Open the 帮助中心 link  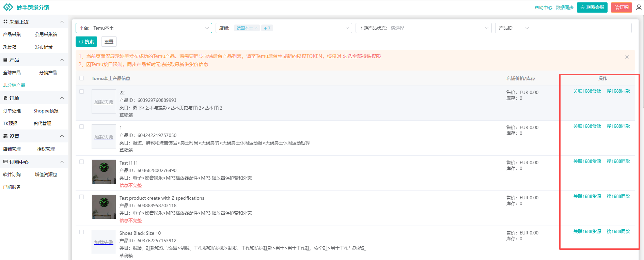pos(543,7)
